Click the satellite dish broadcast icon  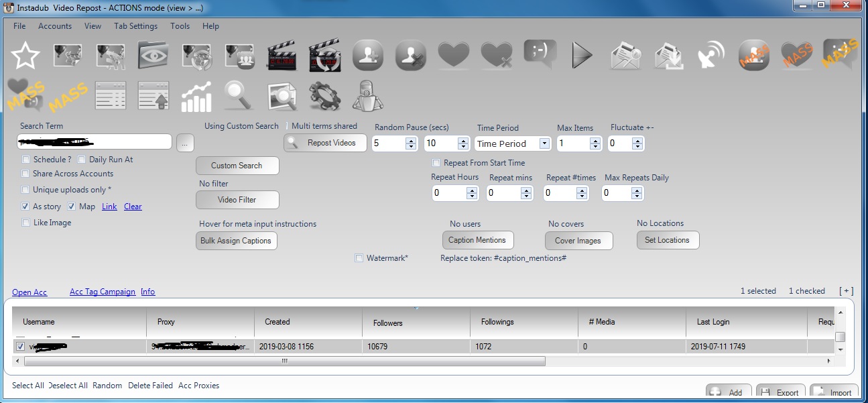coord(711,56)
